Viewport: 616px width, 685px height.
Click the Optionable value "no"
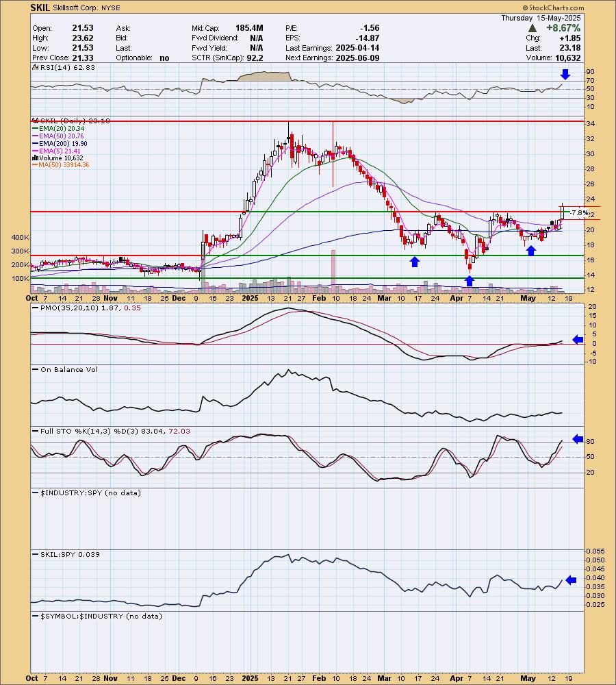tap(164, 58)
